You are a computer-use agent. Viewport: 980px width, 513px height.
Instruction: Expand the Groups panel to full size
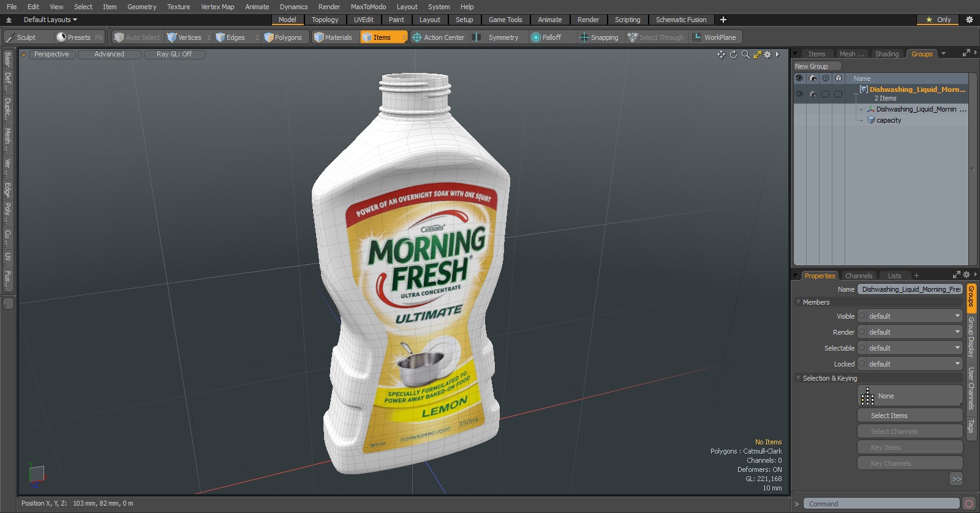(x=967, y=53)
